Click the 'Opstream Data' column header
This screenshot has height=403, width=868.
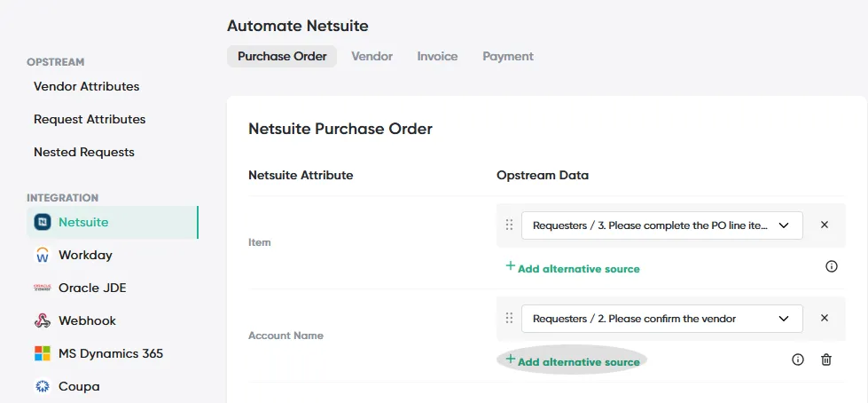click(x=543, y=175)
